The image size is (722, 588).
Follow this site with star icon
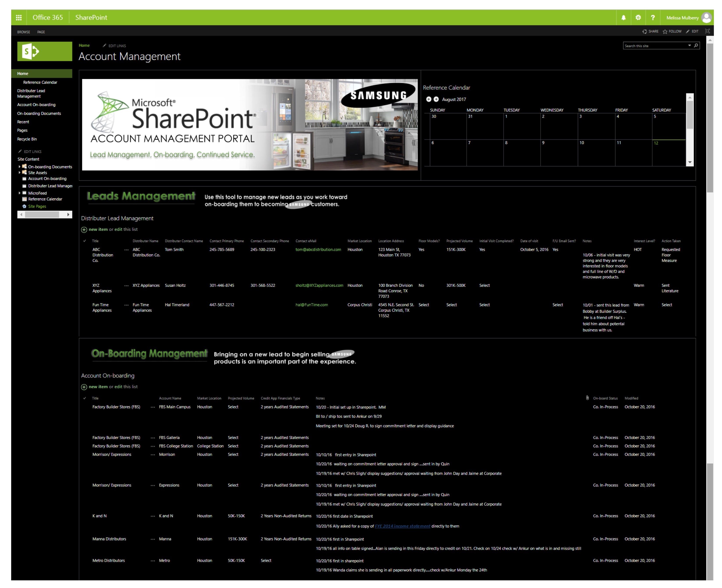[x=672, y=31]
